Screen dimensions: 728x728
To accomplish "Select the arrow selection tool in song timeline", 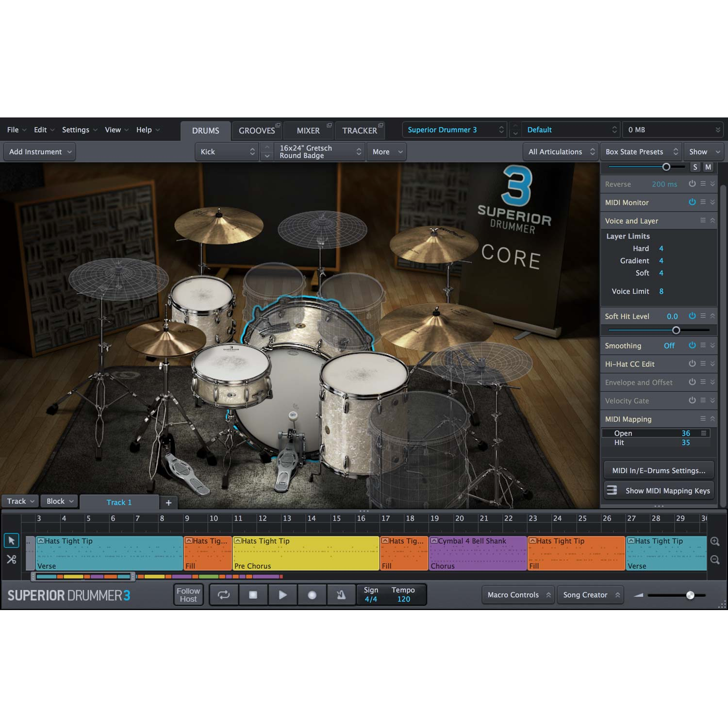I will 11,540.
